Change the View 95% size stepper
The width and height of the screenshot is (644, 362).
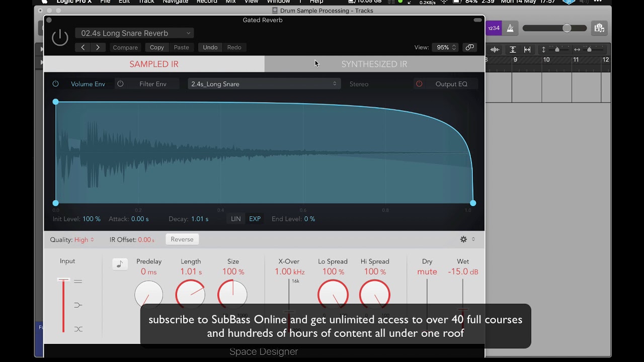[445, 47]
